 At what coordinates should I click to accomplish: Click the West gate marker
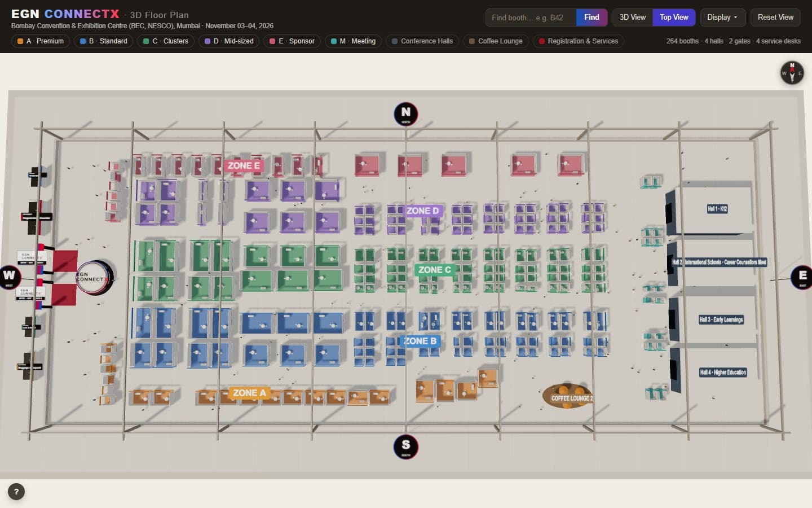(x=9, y=277)
